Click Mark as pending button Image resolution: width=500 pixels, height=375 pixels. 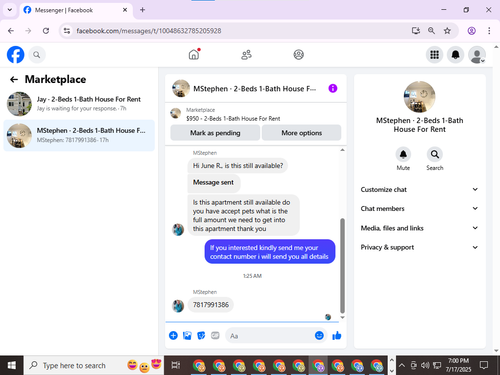click(x=215, y=133)
